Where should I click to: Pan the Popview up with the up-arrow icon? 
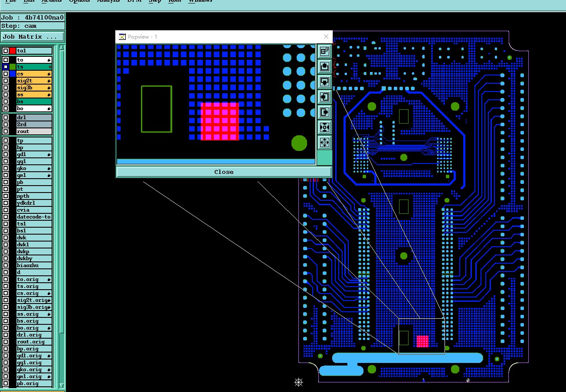tap(324, 66)
